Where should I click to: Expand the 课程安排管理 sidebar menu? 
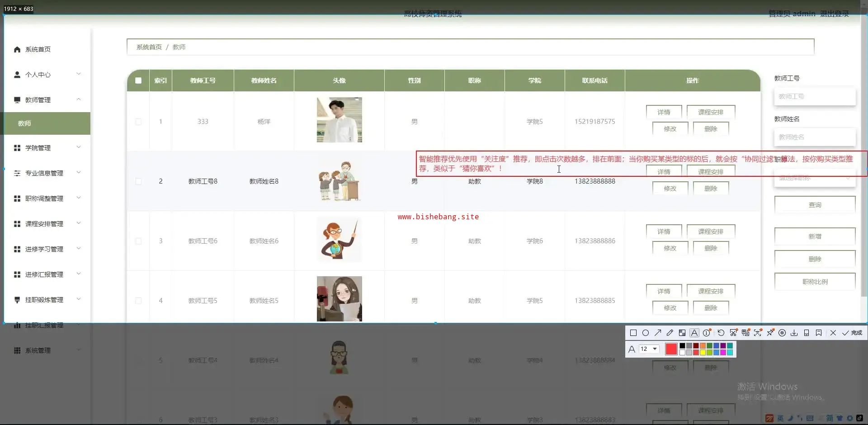(x=47, y=224)
